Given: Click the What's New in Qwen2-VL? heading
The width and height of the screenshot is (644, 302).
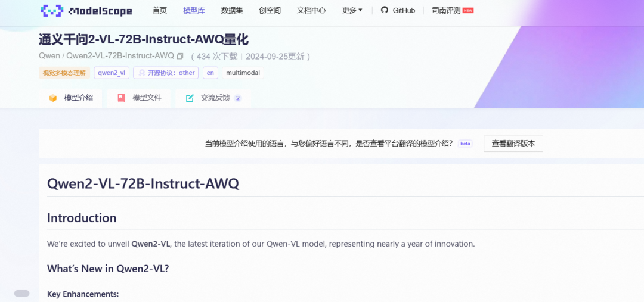Looking at the screenshot, I should 108,269.
